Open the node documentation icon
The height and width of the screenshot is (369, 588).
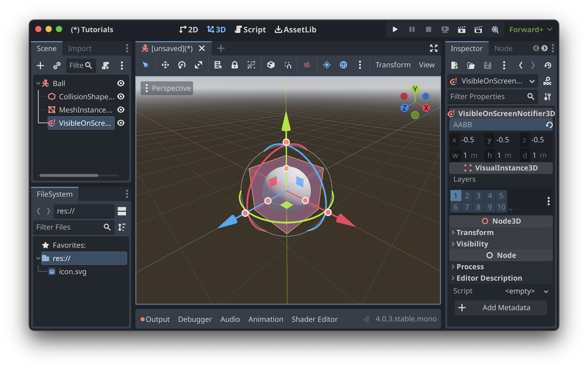point(547,81)
